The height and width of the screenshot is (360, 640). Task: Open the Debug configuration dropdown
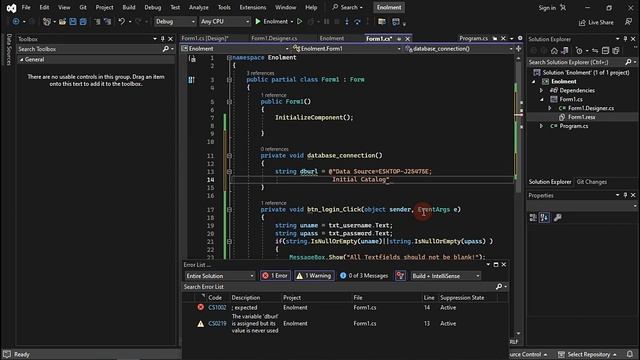click(175, 22)
